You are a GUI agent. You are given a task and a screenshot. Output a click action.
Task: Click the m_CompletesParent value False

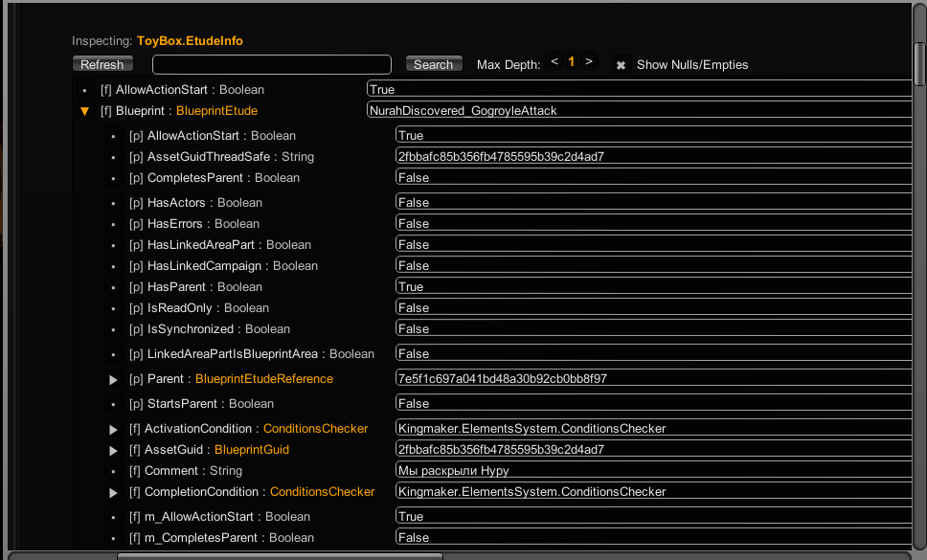653,538
